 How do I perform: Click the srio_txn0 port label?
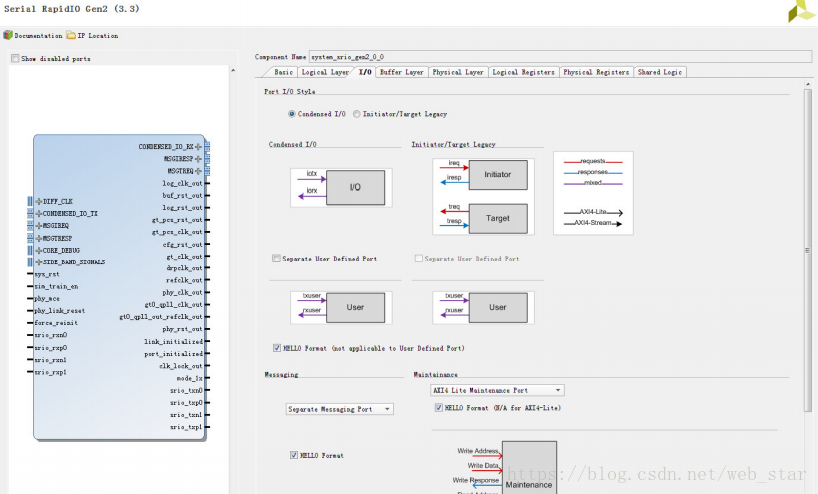point(186,390)
